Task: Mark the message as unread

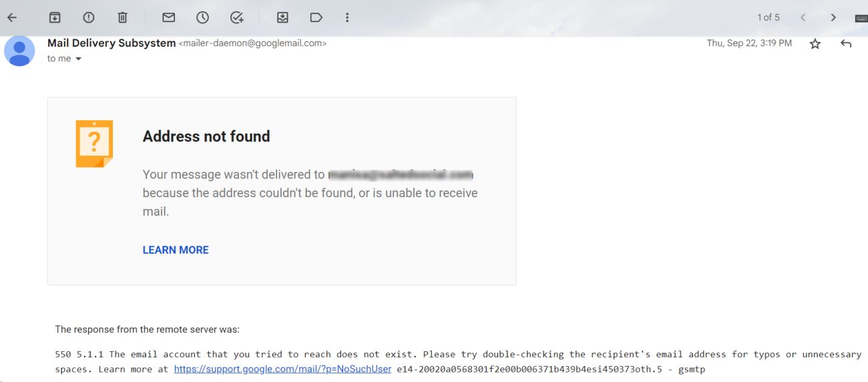Action: click(169, 17)
